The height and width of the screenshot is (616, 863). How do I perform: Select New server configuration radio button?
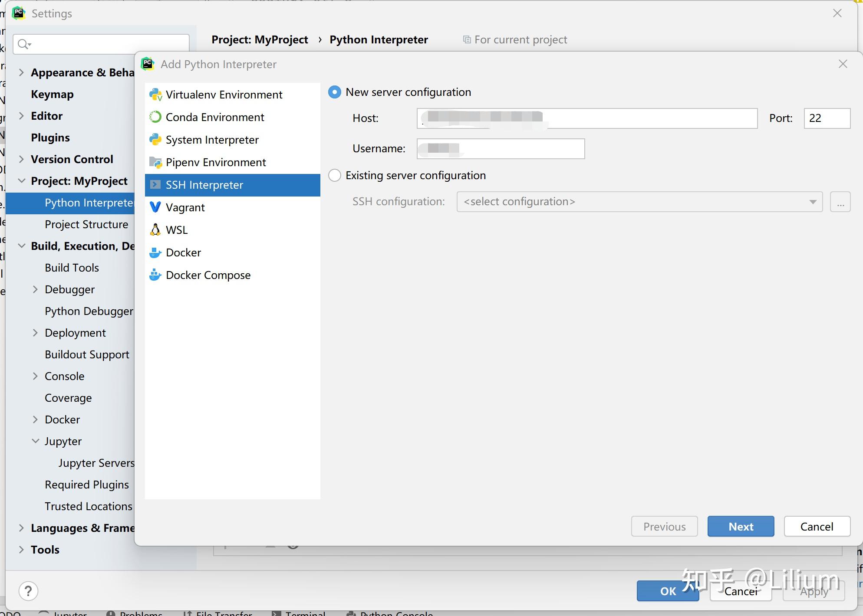coord(335,92)
